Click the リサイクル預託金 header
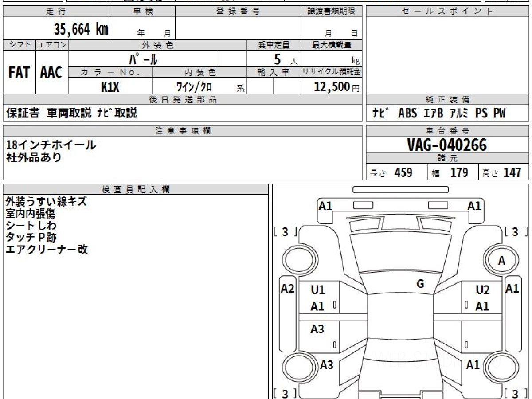Screen dimensions: 532x399 pos(332,73)
